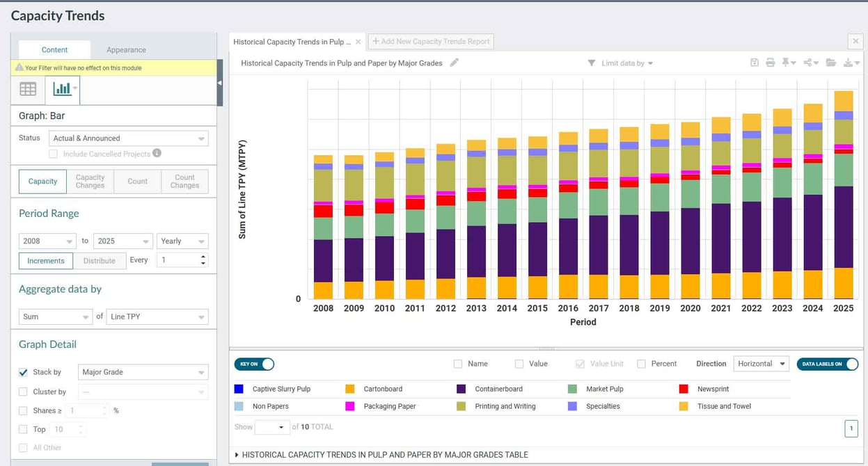Screen dimensions: 868x466
Task: Open saved reports folder icon
Action: pyautogui.click(x=831, y=63)
